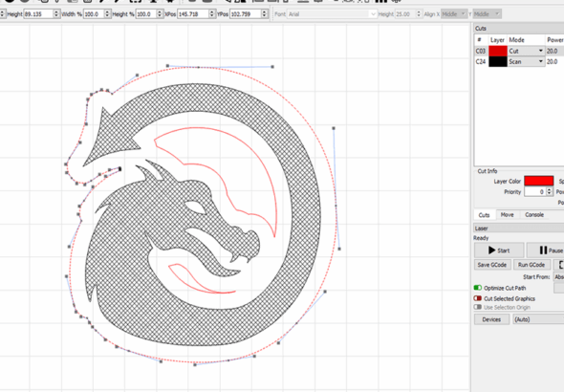Click the XPos spinner arrows

[x=212, y=14]
